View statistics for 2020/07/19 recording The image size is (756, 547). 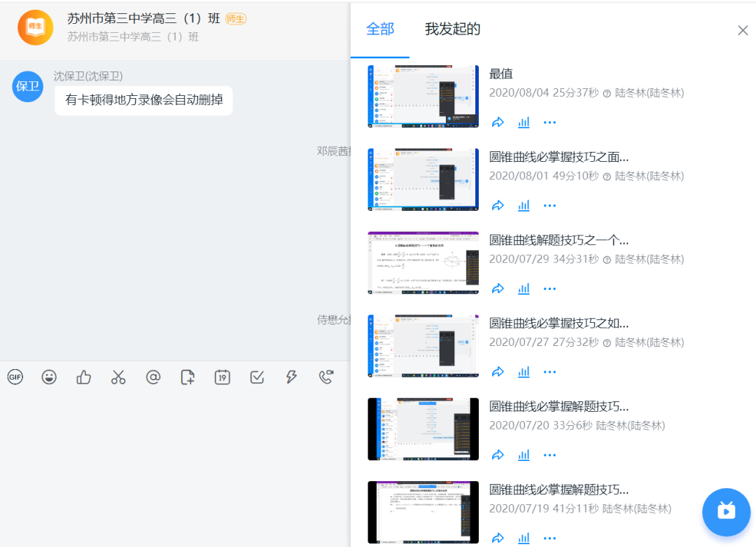coord(524,538)
